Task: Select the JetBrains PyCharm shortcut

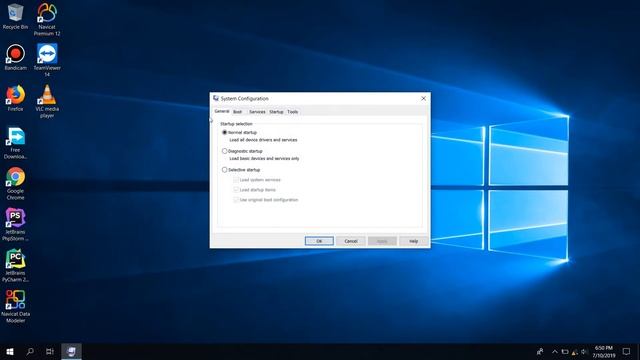Action: [x=16, y=266]
